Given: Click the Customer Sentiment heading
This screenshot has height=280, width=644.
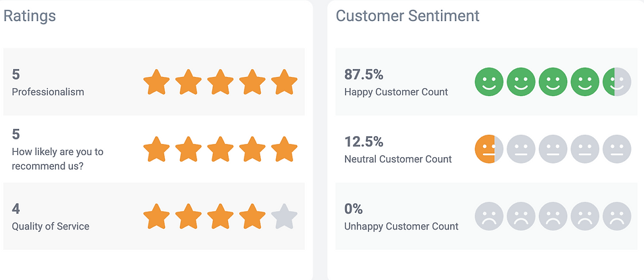Looking at the screenshot, I should click(x=407, y=16).
